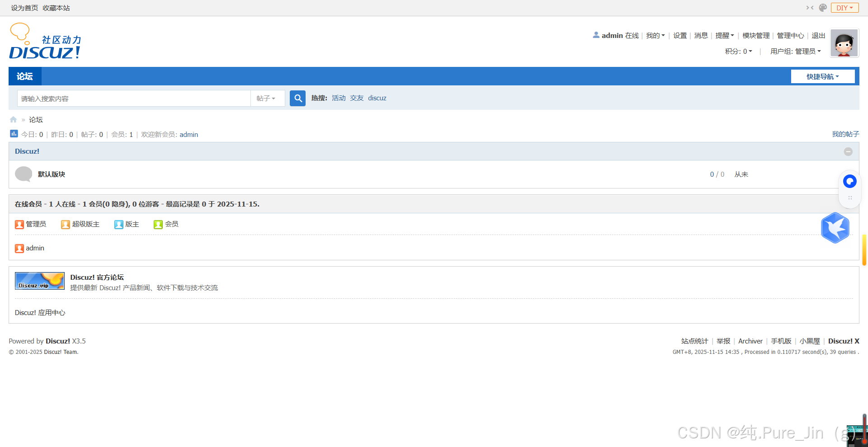Click the 在线会员 heading link
Screen dimensions: 868x447
coord(28,204)
